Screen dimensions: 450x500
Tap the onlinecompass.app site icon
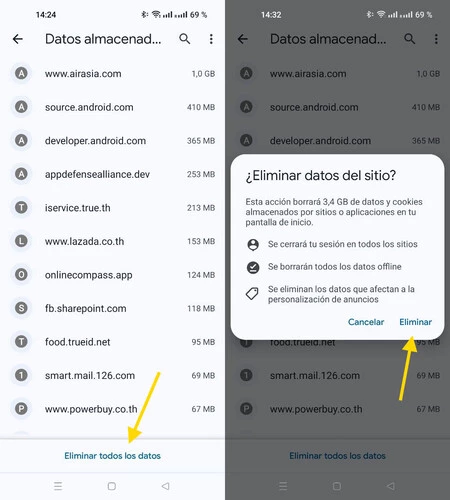click(21, 275)
